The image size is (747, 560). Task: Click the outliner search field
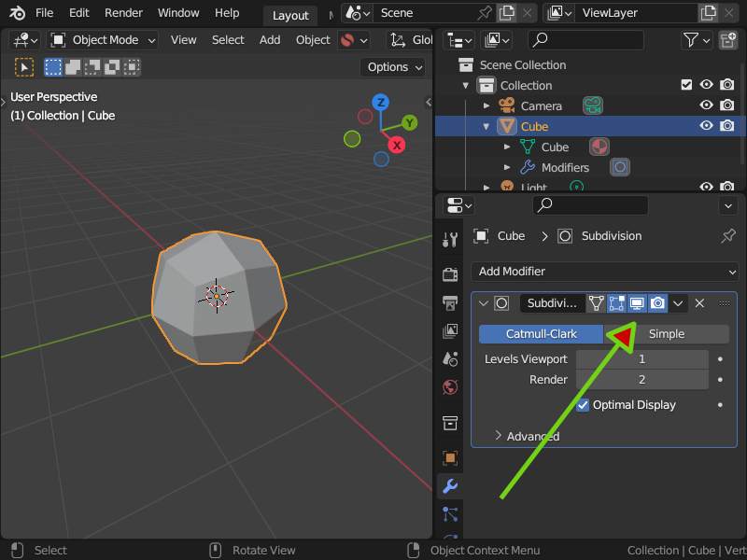(586, 40)
